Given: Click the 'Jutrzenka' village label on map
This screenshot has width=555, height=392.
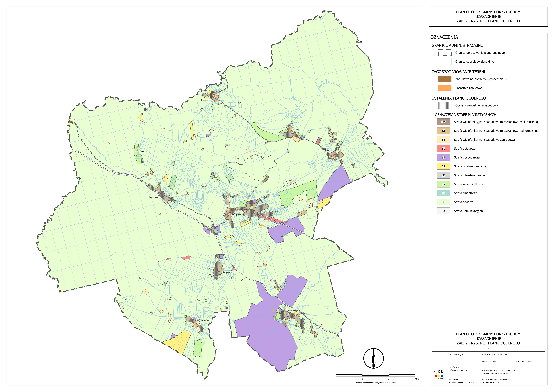Looking at the screenshot, I should pos(153,197).
